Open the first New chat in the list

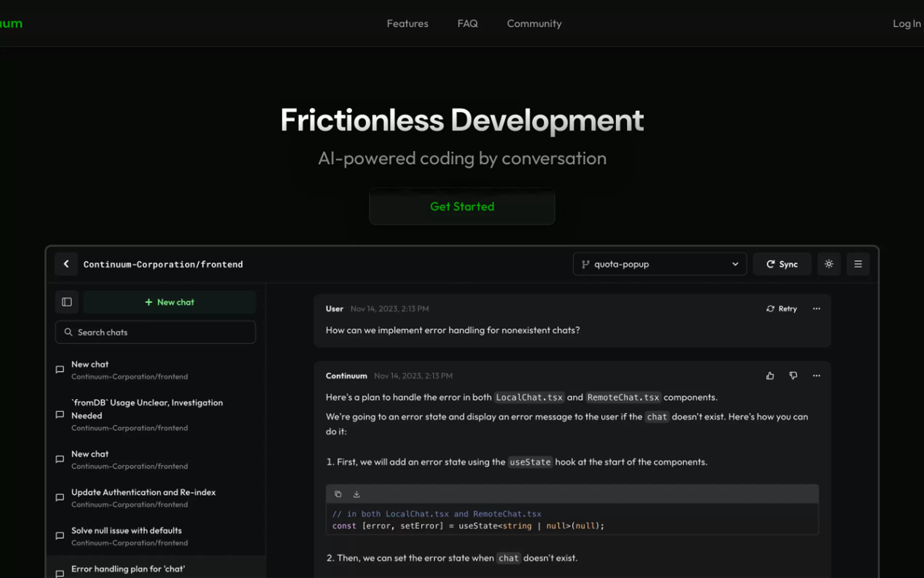click(x=155, y=370)
